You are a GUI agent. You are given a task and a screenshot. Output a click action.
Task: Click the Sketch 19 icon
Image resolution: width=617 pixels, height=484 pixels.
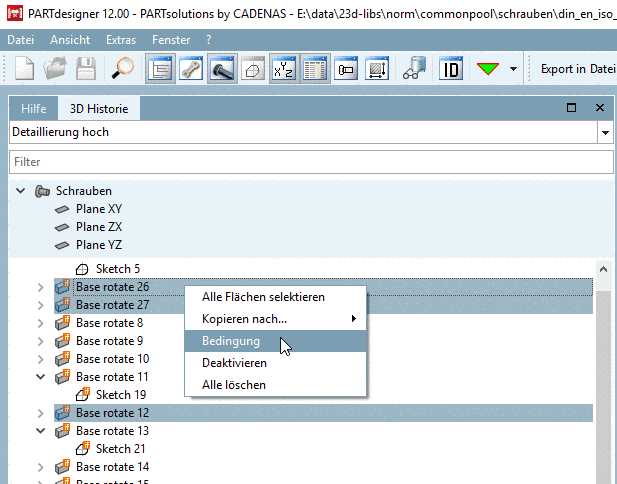[83, 395]
